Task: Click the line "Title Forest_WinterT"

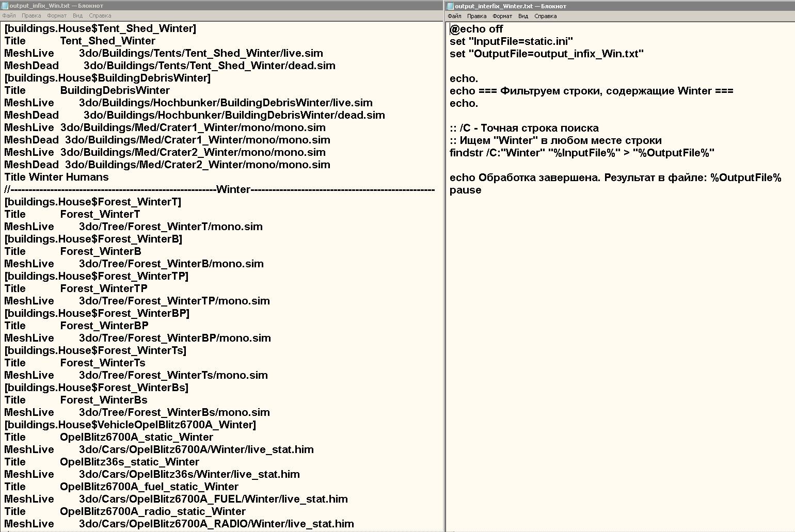Action: pyautogui.click(x=72, y=214)
